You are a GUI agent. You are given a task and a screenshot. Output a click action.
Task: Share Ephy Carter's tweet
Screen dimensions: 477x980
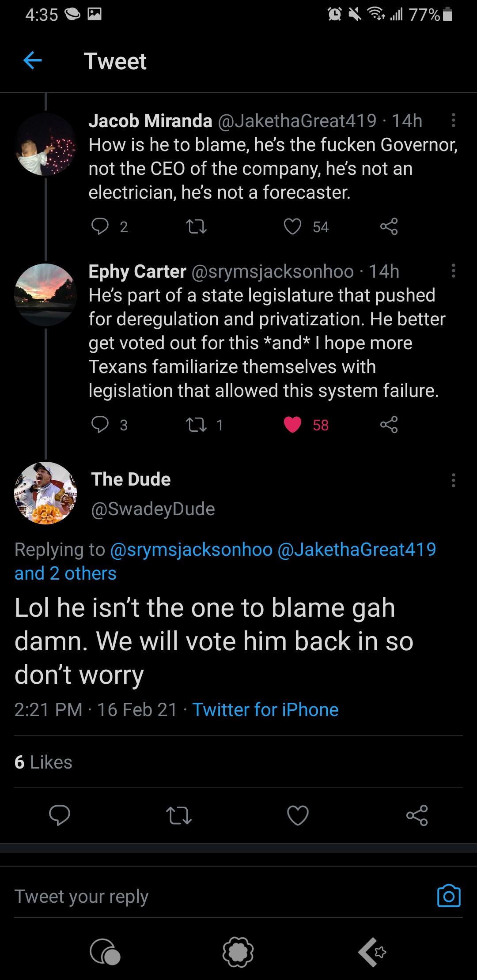coord(389,425)
